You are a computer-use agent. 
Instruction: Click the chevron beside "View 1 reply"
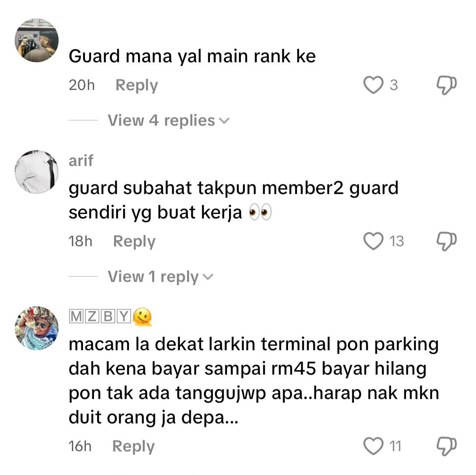pos(208,277)
